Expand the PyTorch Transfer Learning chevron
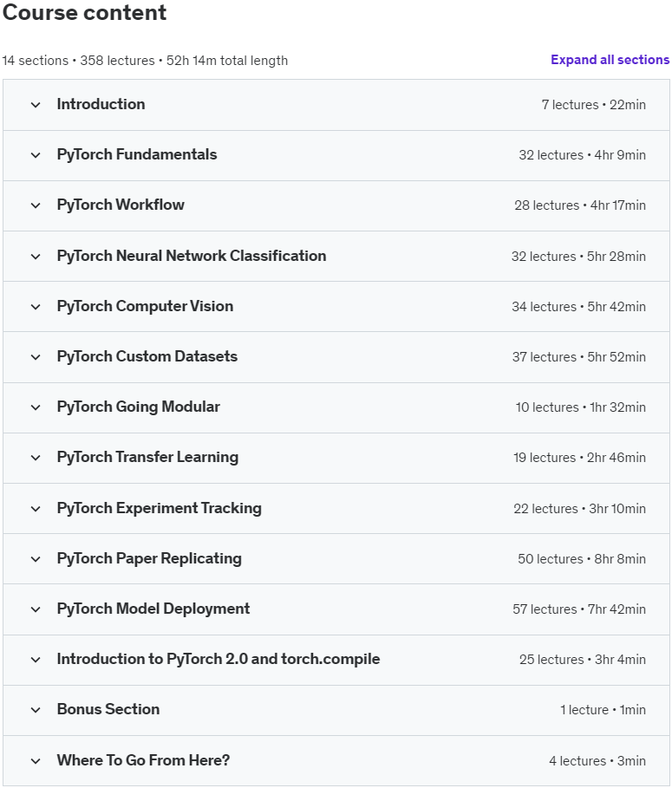Screen dimensions: 672x788 [x=36, y=458]
